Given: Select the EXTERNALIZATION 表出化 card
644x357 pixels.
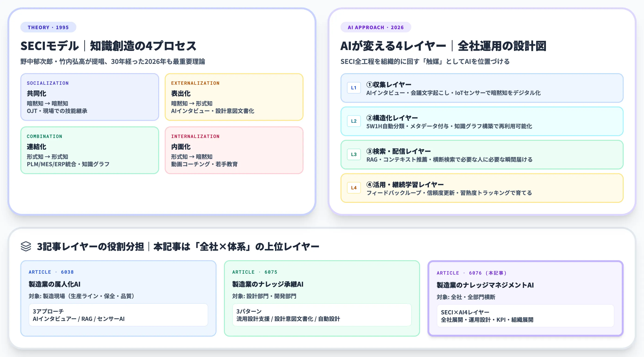Looking at the screenshot, I should [x=234, y=97].
